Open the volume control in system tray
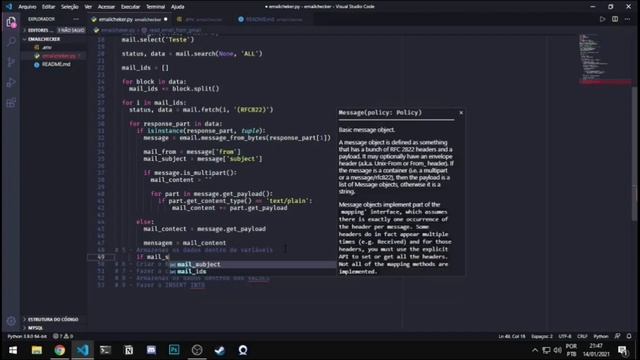Viewport: 640px width, 360px height. 558,350
